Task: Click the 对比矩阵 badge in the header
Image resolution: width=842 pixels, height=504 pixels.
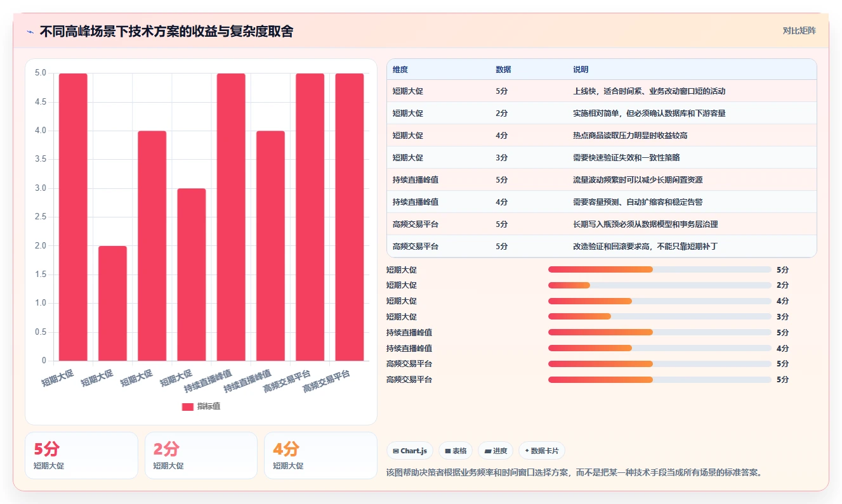Action: click(799, 30)
